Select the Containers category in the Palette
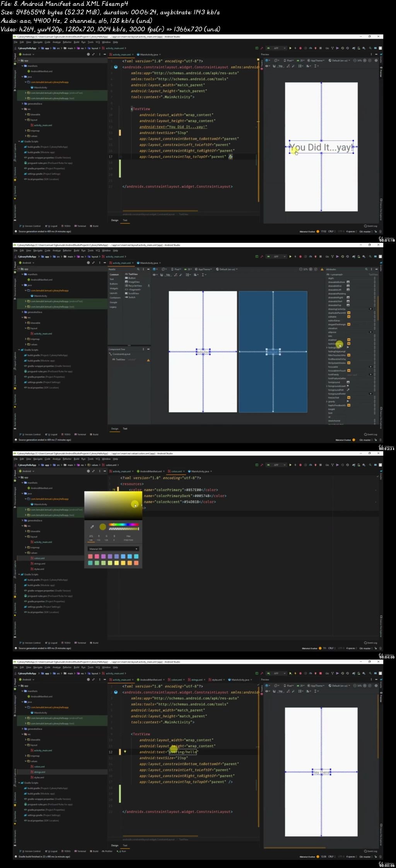Screen dimensions: 396x868 (x=115, y=298)
